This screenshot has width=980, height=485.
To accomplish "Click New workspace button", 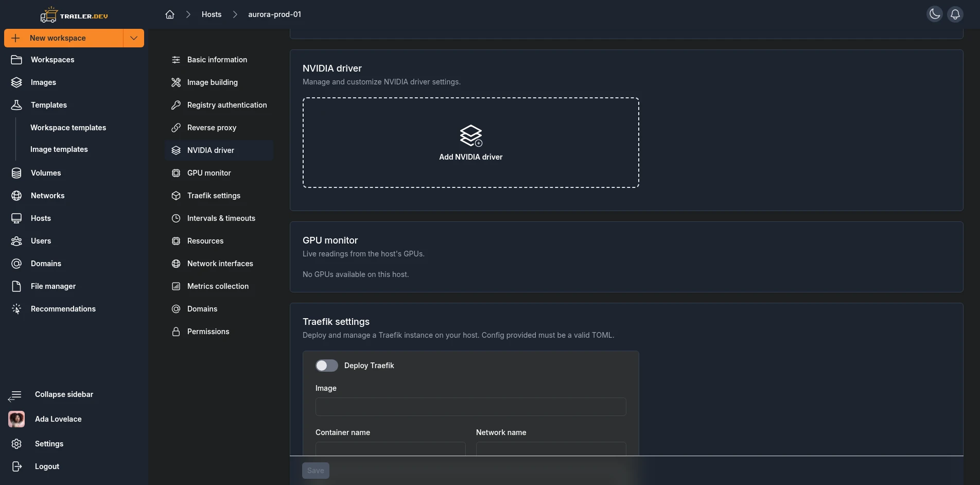I will tap(64, 38).
